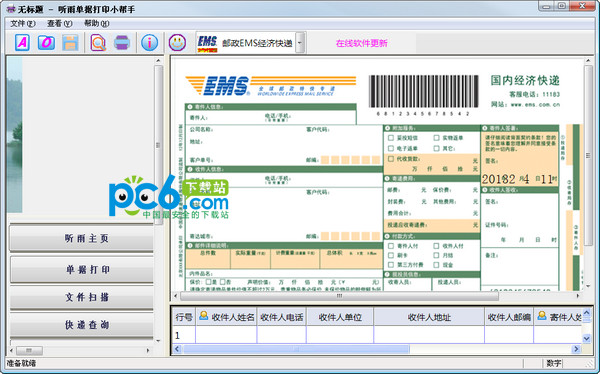Click the grid scroll-down arrow button
600x374 pixels.
pyautogui.click(x=587, y=338)
